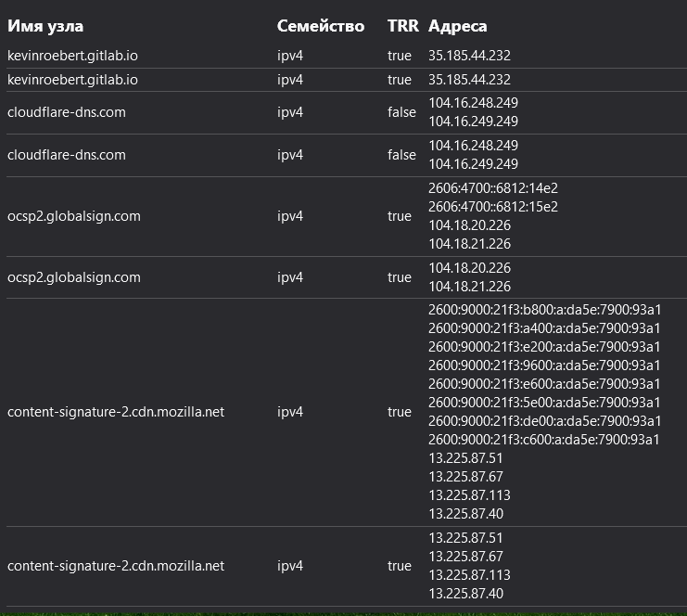
Task: Select address 2600:9000:21f3:c600:a:da5e:7900:93a1
Action: coord(543,440)
